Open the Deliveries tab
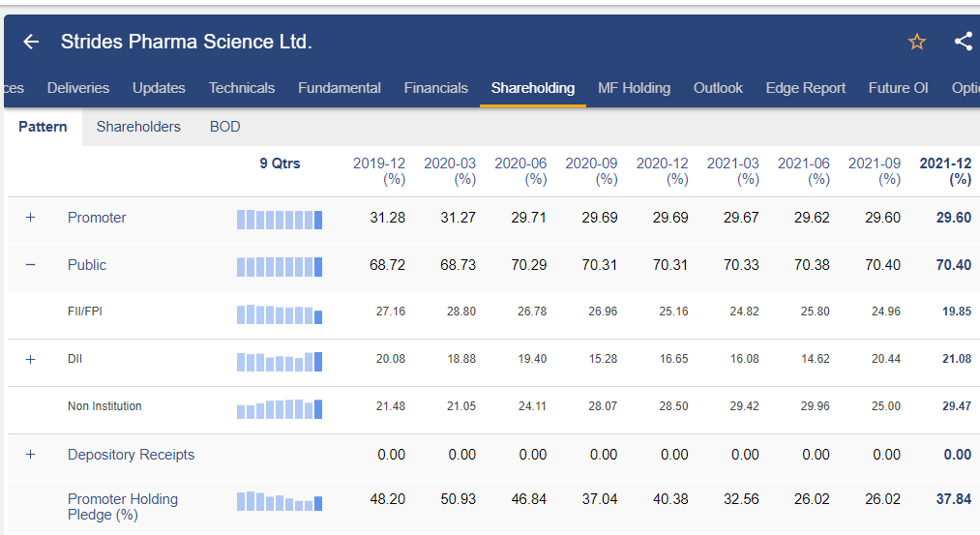This screenshot has width=980, height=535. [x=78, y=88]
